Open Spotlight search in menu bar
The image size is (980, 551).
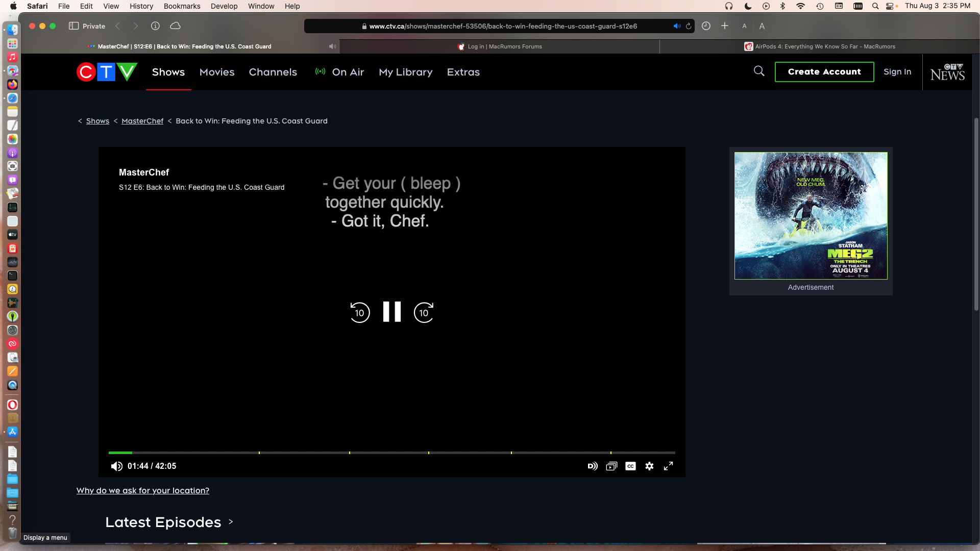point(875,6)
